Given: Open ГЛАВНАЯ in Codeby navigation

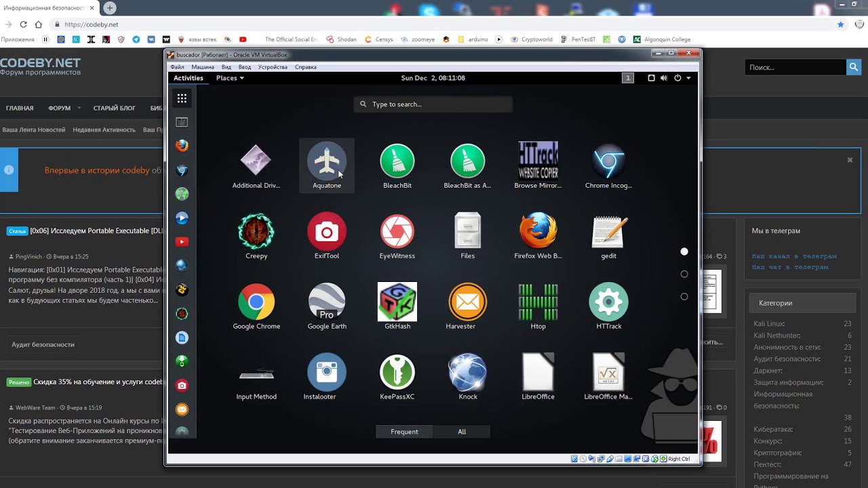Looking at the screenshot, I should [x=20, y=108].
